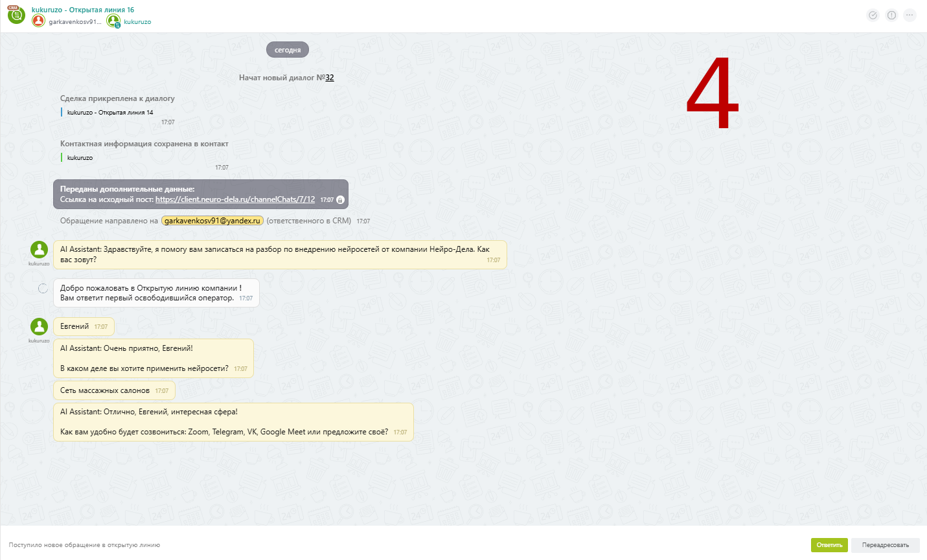The image size is (927, 560).
Task: Click the chat title kukuruzo - Открытая линия 16
Action: tap(83, 10)
